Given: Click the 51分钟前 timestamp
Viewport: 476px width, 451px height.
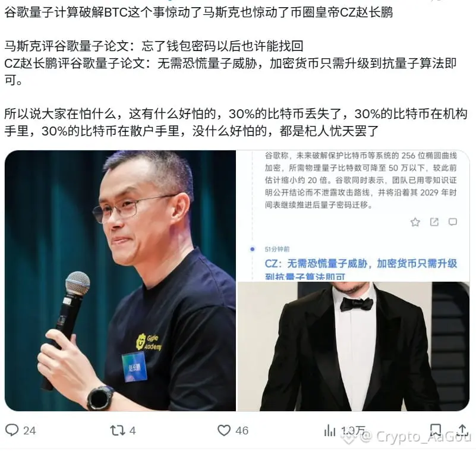Looking at the screenshot, I should 277,249.
